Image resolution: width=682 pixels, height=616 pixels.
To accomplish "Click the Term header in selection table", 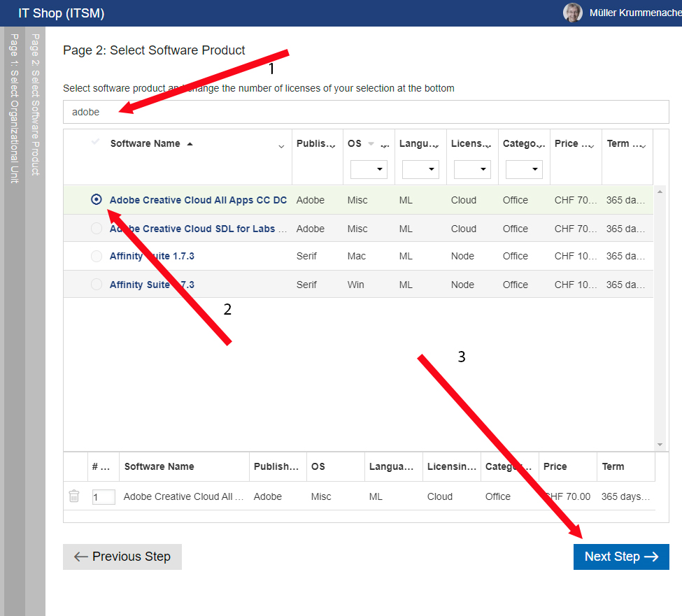I will pos(613,466).
